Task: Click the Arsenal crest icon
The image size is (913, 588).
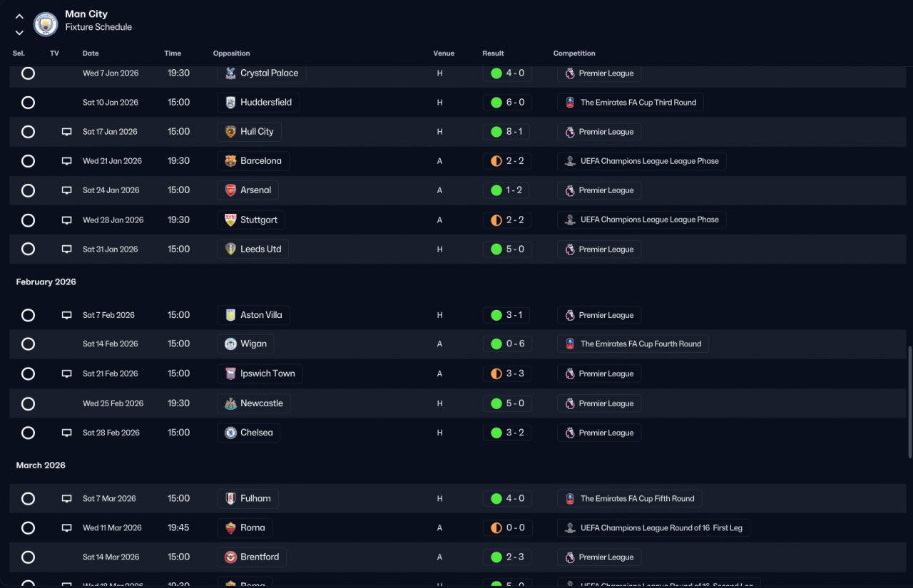Action: pyautogui.click(x=230, y=190)
